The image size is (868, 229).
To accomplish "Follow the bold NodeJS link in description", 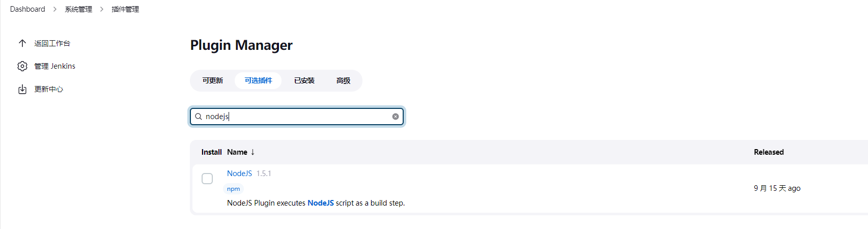I will tap(321, 203).
